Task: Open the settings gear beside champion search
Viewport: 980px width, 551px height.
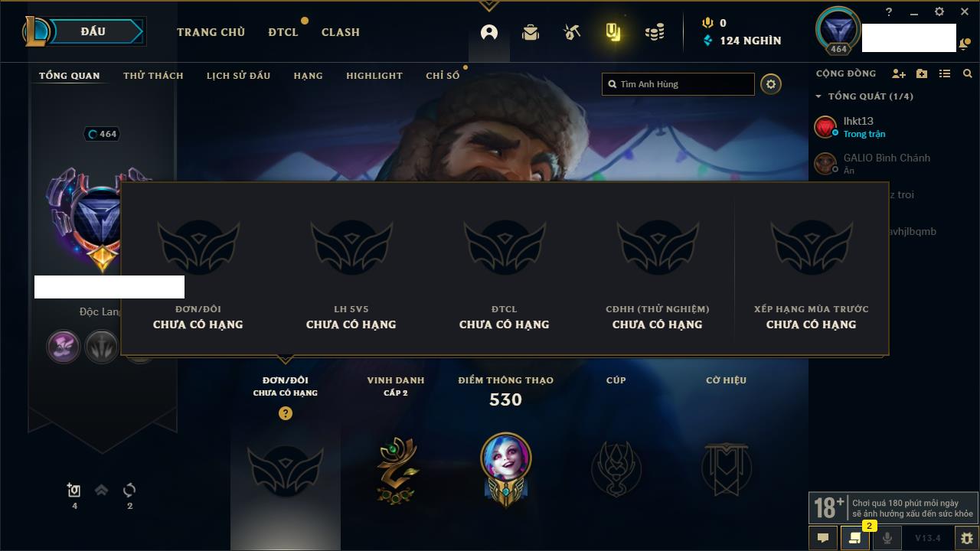Action: point(771,84)
